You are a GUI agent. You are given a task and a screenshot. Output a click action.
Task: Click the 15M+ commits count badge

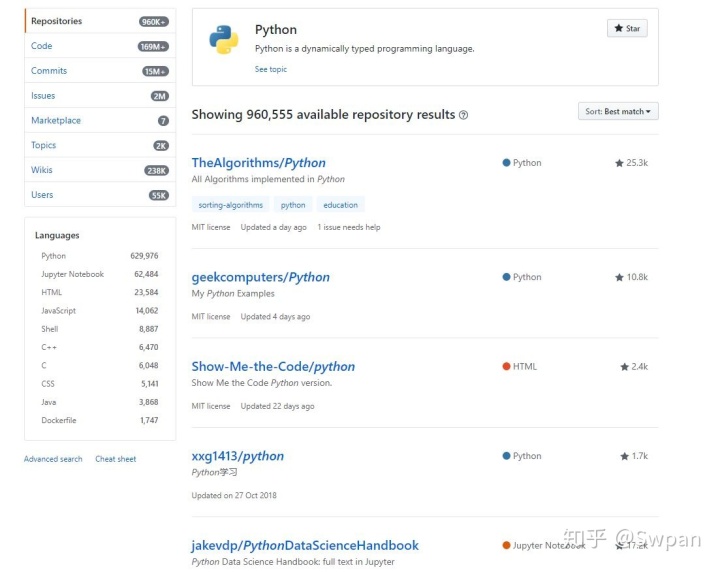point(155,72)
